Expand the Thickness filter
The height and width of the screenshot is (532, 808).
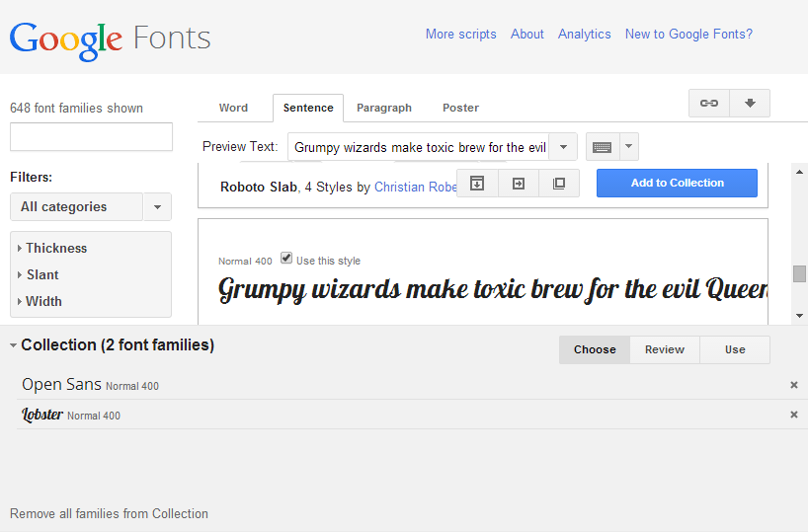[52, 248]
